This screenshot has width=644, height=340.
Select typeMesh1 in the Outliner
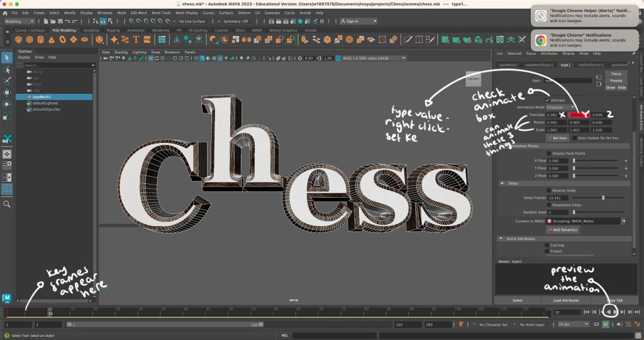coord(43,97)
